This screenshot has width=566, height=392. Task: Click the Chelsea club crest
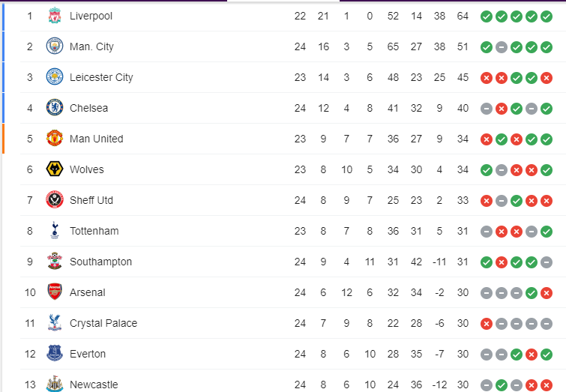[x=54, y=108]
